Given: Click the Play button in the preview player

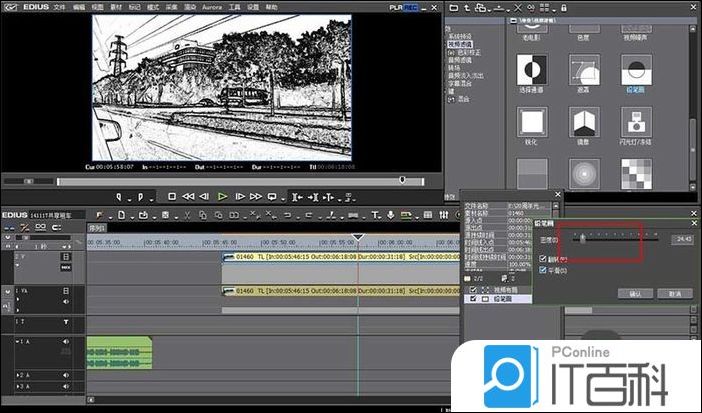Looking at the screenshot, I should click(x=223, y=196).
